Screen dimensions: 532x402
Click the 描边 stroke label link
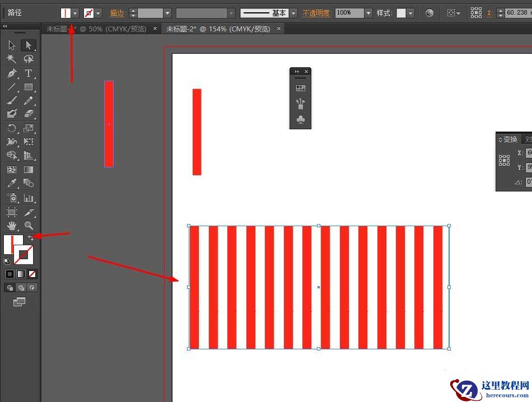pyautogui.click(x=117, y=12)
